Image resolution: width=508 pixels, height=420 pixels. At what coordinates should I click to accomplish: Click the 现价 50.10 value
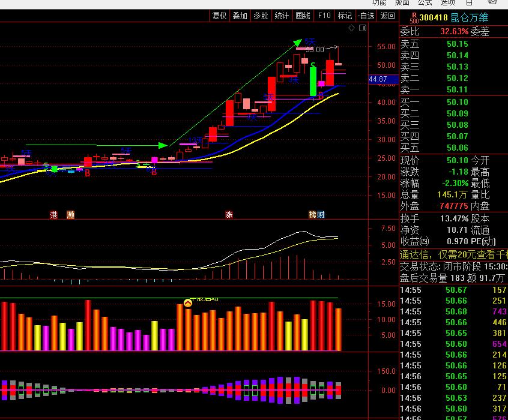click(458, 160)
